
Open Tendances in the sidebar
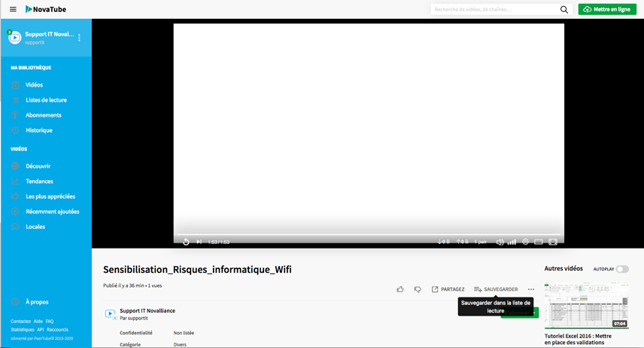click(x=39, y=182)
